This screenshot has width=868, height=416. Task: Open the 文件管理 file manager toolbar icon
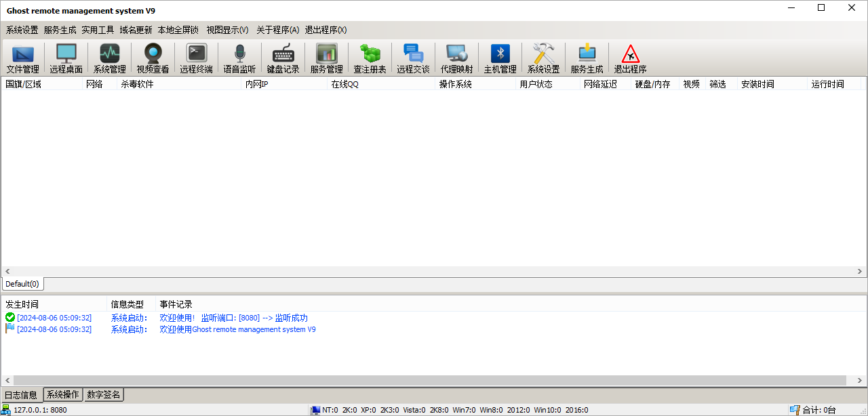click(x=23, y=58)
